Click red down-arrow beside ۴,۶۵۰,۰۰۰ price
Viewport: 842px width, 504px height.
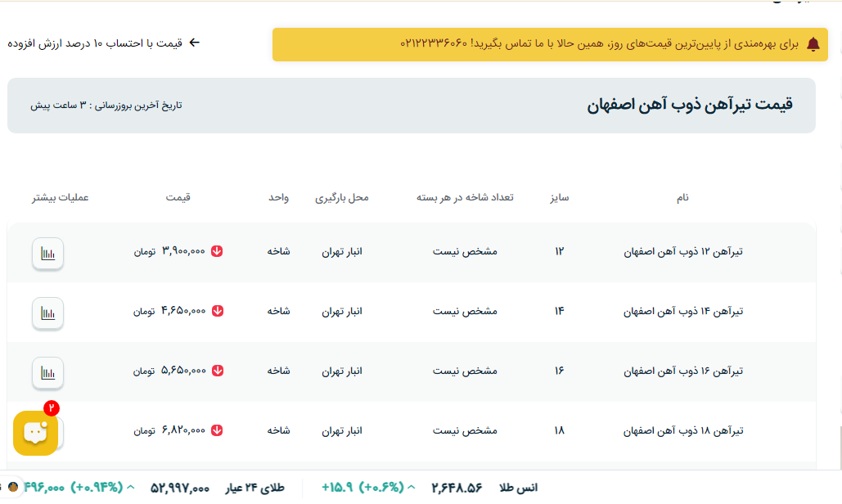217,311
